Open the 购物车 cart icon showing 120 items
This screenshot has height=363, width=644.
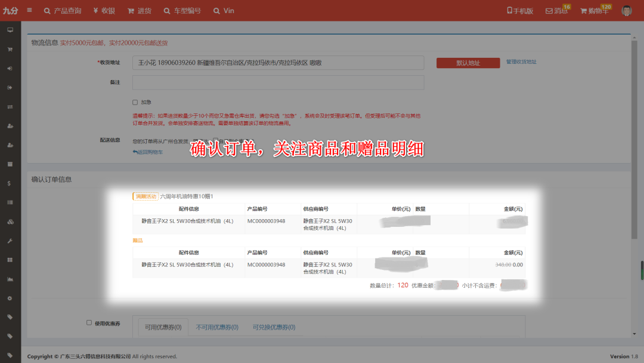(594, 10)
